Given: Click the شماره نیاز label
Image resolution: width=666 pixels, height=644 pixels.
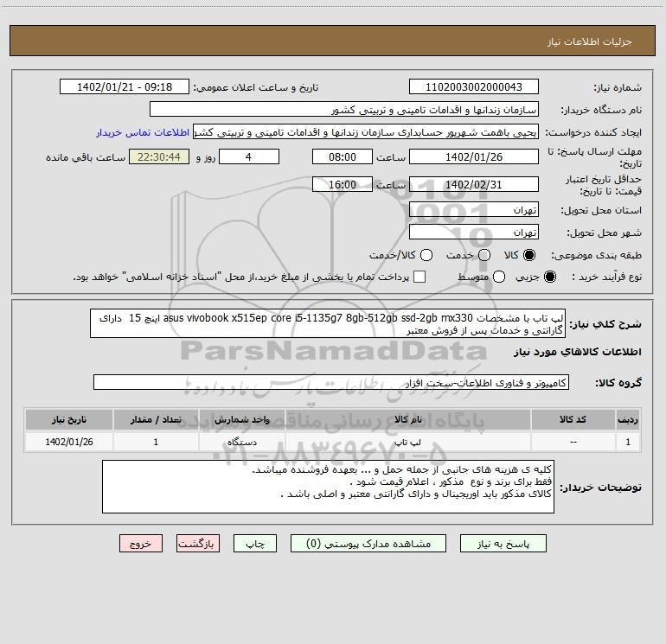Looking at the screenshot, I should pyautogui.click(x=618, y=88).
